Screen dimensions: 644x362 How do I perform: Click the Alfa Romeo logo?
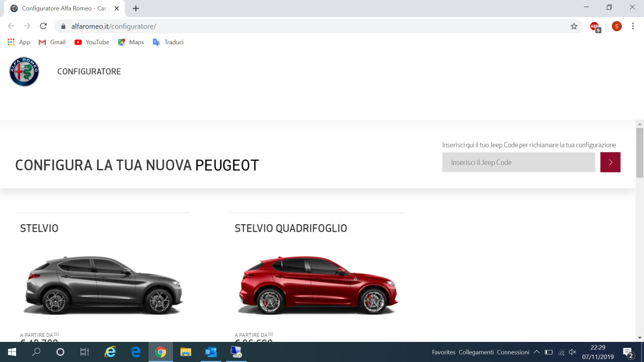(24, 71)
